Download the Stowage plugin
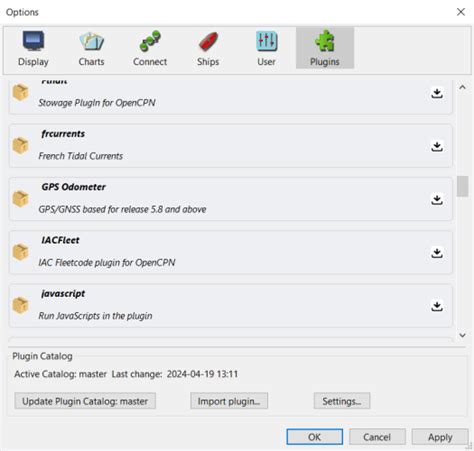The width and height of the screenshot is (474, 451). coord(437,93)
